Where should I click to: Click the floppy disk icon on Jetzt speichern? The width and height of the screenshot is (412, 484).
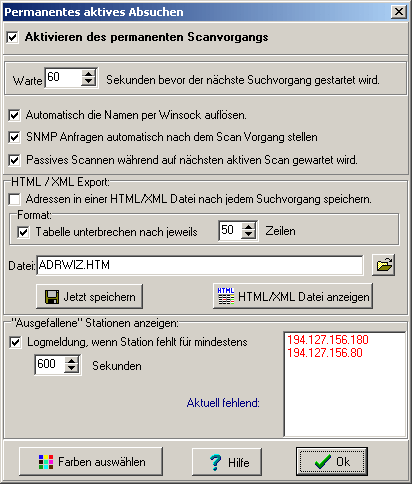click(52, 297)
